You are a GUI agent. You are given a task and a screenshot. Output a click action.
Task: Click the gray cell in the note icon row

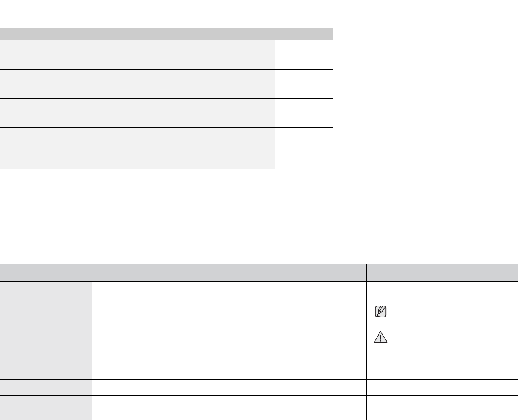[x=46, y=310]
